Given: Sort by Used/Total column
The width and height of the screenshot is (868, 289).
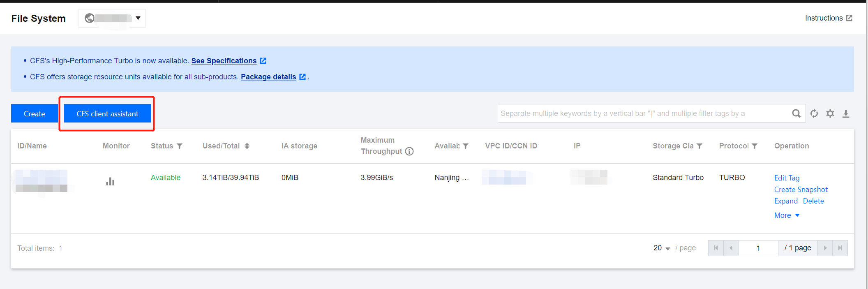Looking at the screenshot, I should pos(247,146).
